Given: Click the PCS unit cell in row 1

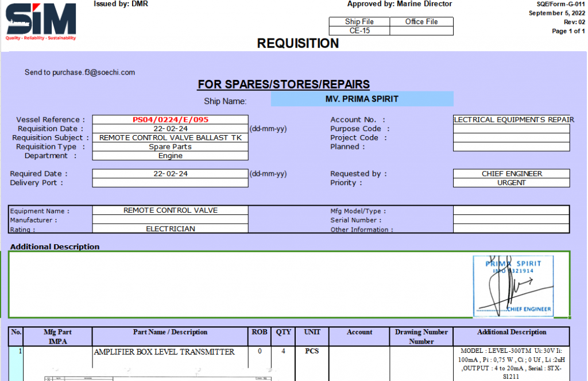Looking at the screenshot, I should (312, 352).
